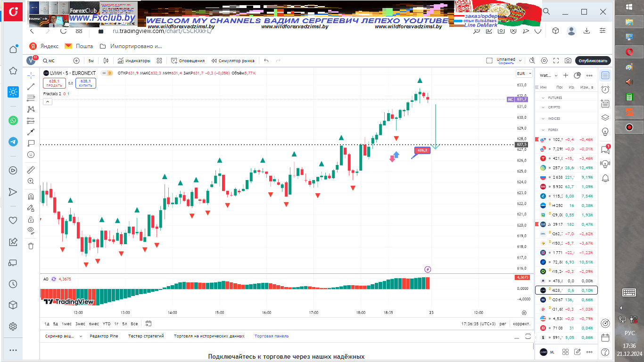Screen dimensions: 644x362
Task: Open the ideas lightbulb panel
Action: [x=605, y=131]
